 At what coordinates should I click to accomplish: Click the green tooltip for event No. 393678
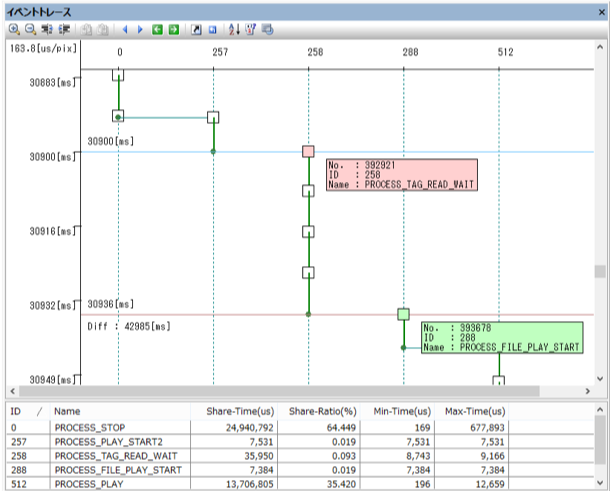point(502,337)
